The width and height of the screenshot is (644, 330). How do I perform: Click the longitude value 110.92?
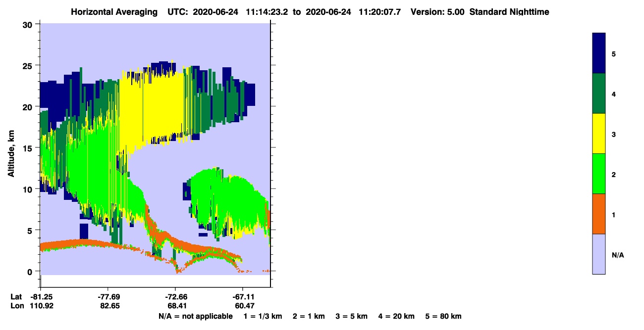click(42, 306)
